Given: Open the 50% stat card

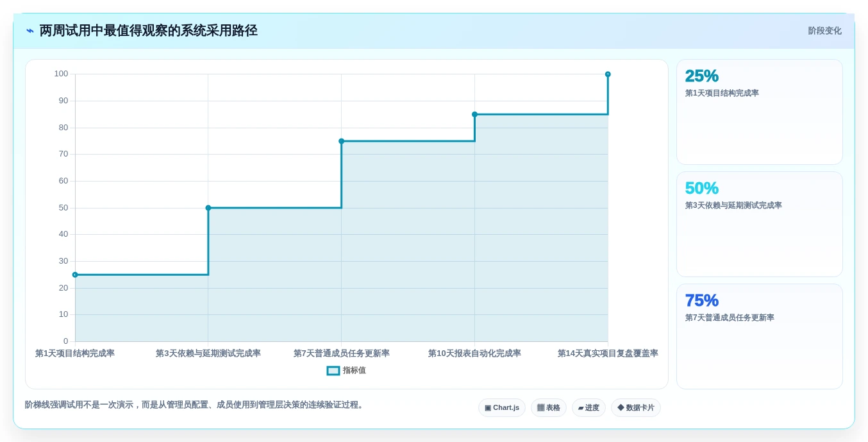Looking at the screenshot, I should (760, 225).
